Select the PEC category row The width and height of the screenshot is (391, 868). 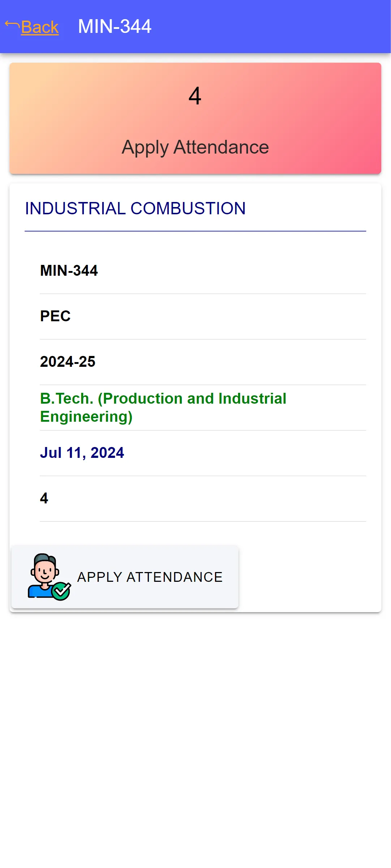(203, 316)
